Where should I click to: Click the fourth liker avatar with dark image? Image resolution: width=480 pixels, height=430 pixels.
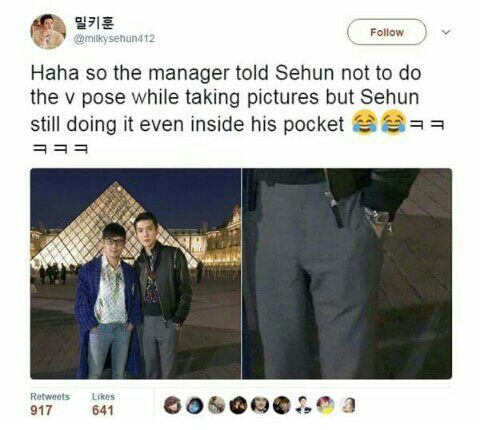pos(238,405)
